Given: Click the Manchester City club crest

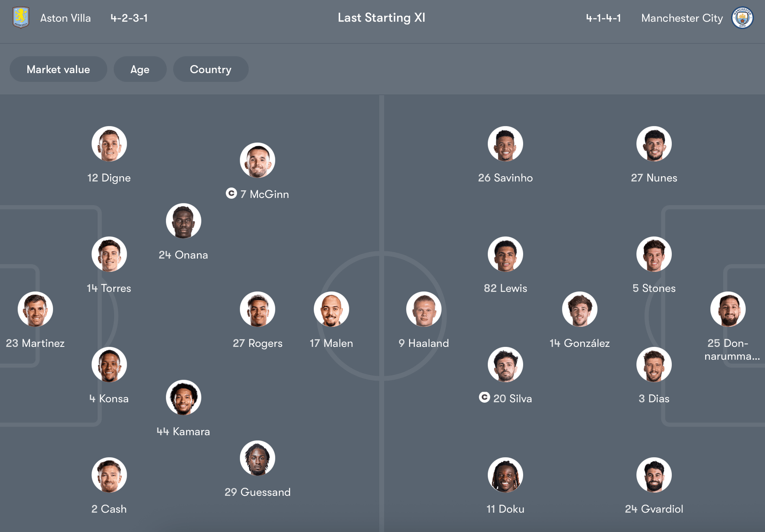Looking at the screenshot, I should tap(742, 18).
